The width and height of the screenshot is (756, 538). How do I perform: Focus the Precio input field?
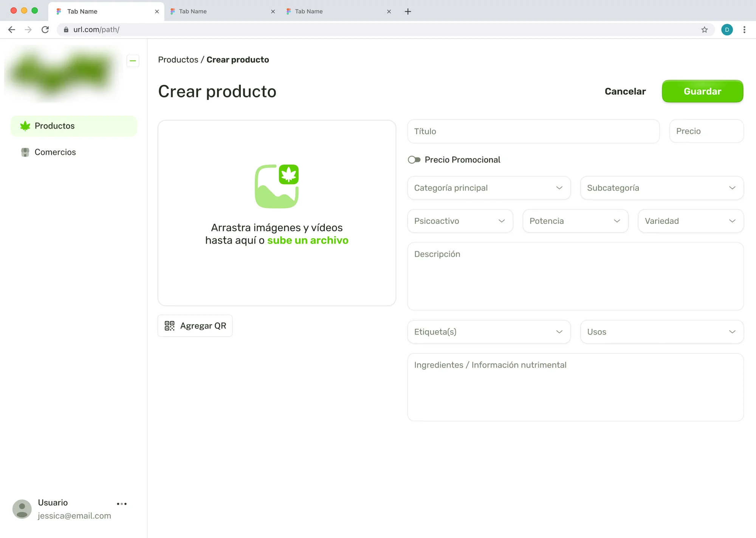pos(706,131)
